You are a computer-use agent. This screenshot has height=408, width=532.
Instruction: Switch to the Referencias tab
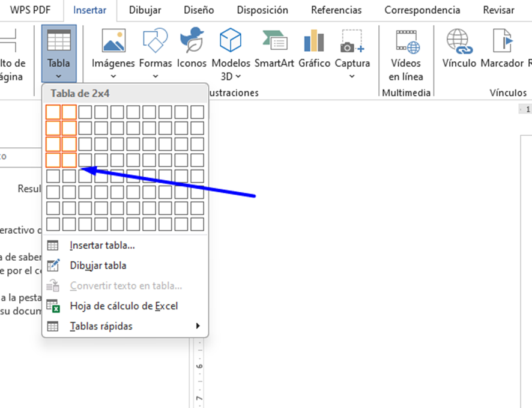click(336, 10)
